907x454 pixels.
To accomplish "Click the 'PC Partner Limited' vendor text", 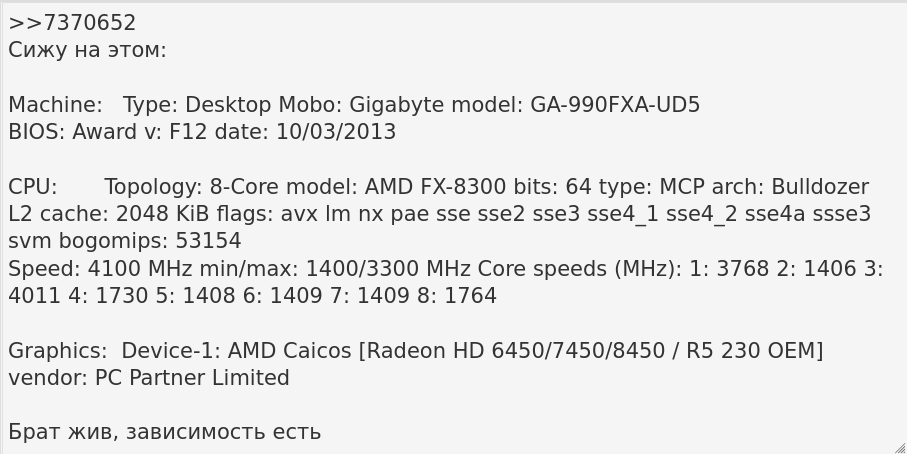I will tap(192, 378).
